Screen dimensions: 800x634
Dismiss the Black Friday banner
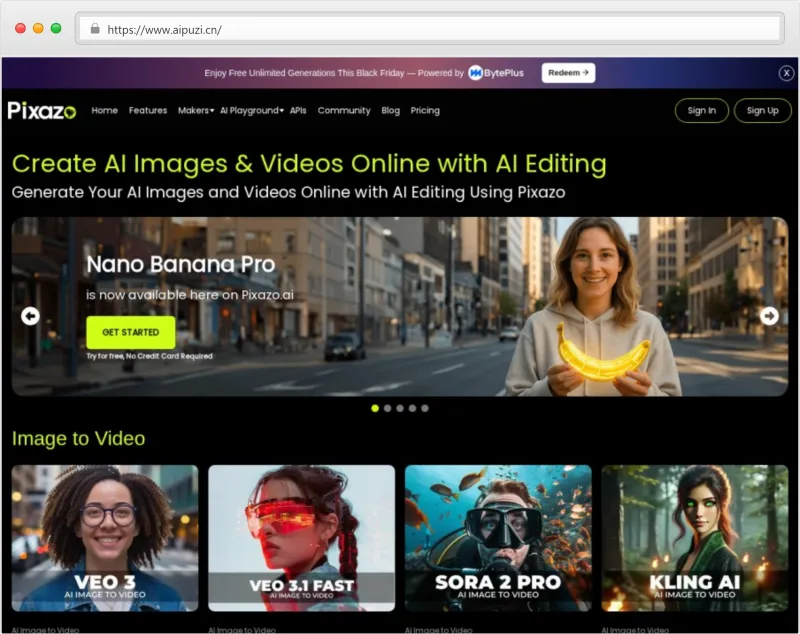coord(786,73)
